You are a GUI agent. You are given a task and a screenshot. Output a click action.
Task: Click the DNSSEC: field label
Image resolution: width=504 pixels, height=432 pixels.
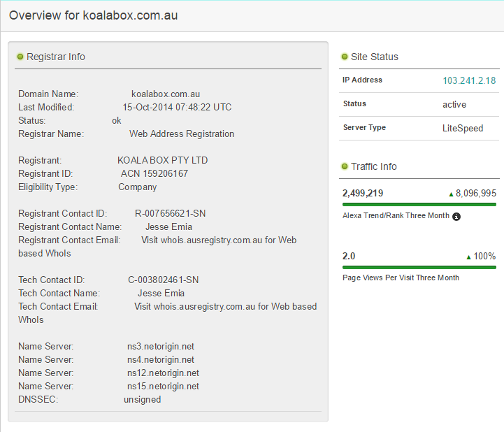point(38,400)
